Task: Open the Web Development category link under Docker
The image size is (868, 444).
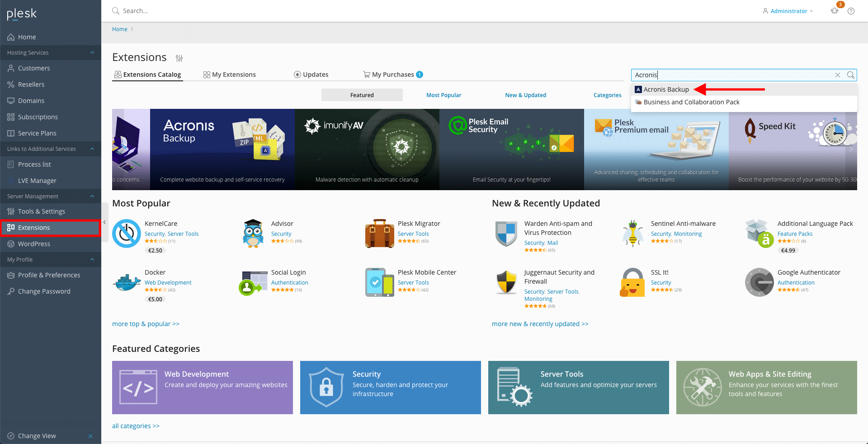Action: (168, 283)
